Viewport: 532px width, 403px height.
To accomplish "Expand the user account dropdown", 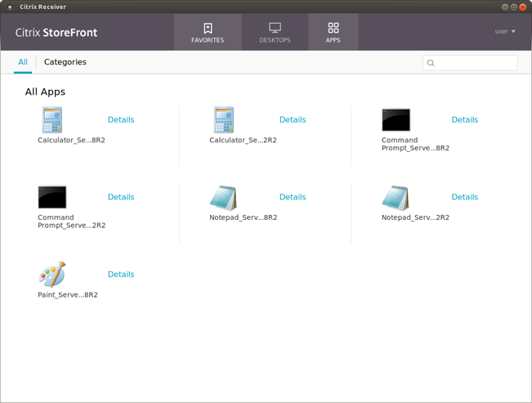I will click(x=505, y=32).
